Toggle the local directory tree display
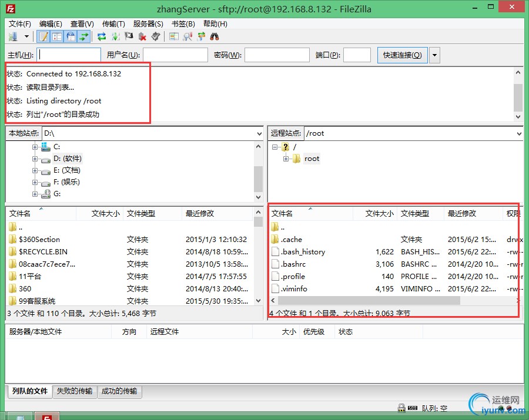The width and height of the screenshot is (529, 420). pyautogui.click(x=57, y=36)
